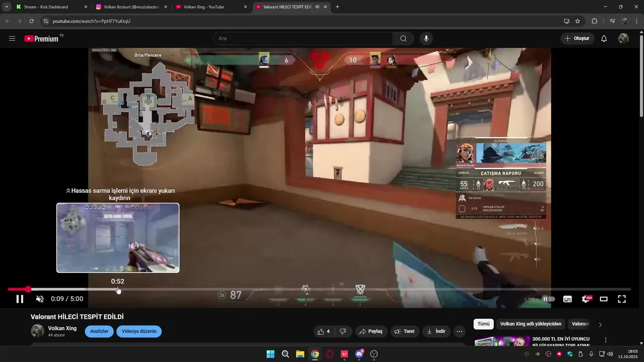The width and height of the screenshot is (644, 362).
Task: Click the NVIDIA tray icon
Action: coord(538,354)
